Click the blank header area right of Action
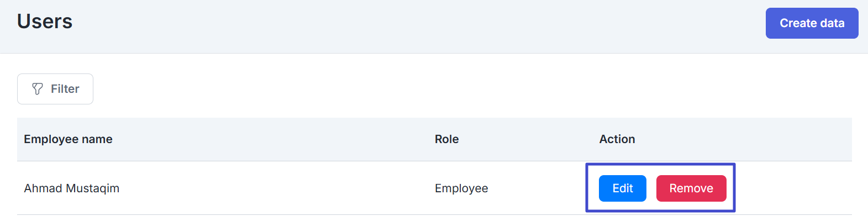The height and width of the screenshot is (221, 868). pyautogui.click(x=746, y=139)
